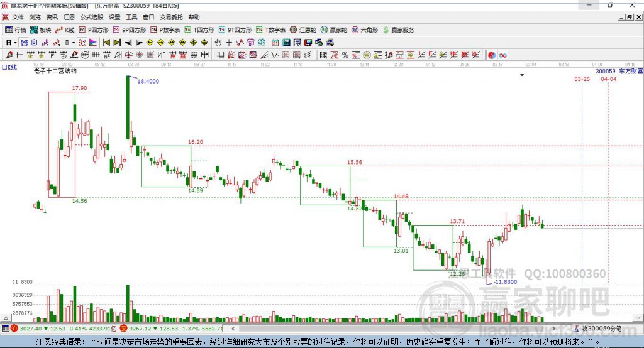The height and width of the screenshot is (348, 644).
Task: Click the 日K线 label
Action: (x=9, y=67)
